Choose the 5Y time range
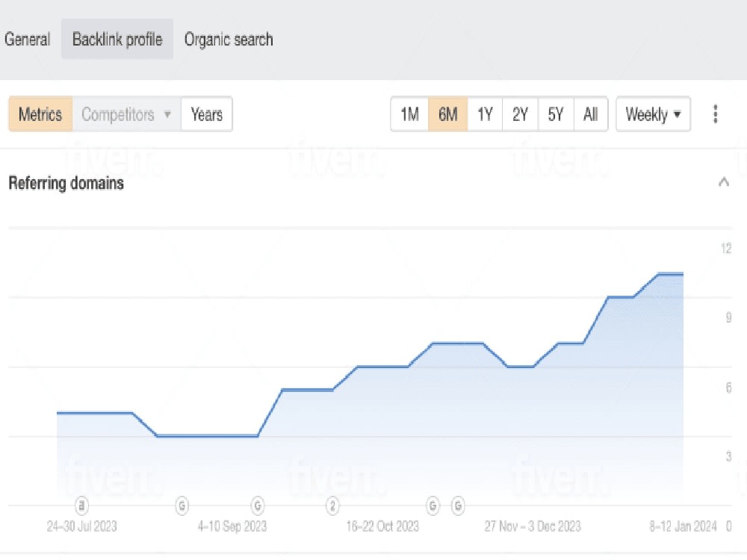Image resolution: width=747 pixels, height=560 pixels. [x=556, y=114]
